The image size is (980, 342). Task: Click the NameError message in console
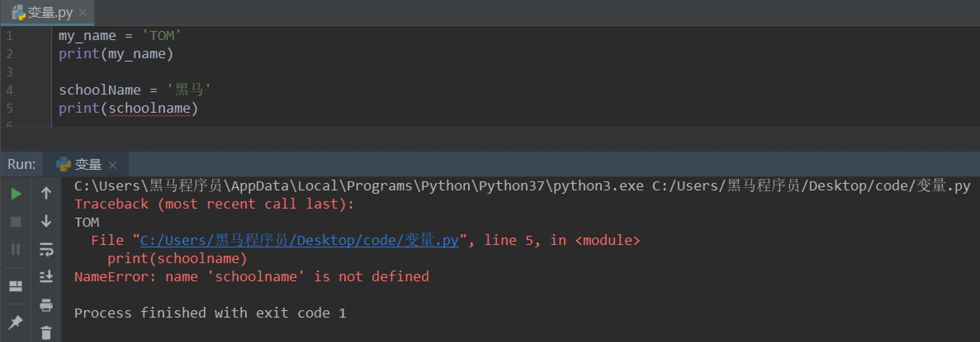251,277
